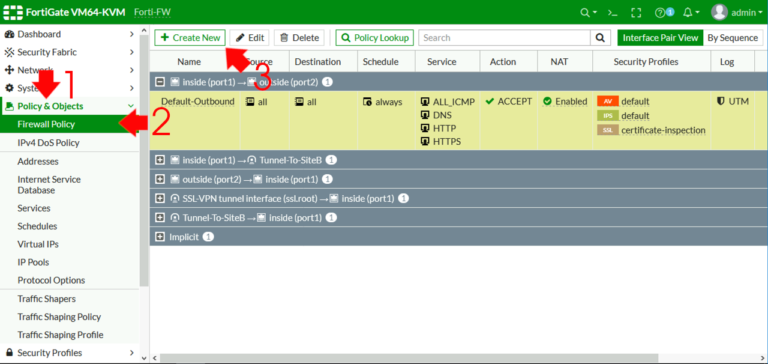Click the DNS service icon
The width and height of the screenshot is (768, 364).
[425, 115]
